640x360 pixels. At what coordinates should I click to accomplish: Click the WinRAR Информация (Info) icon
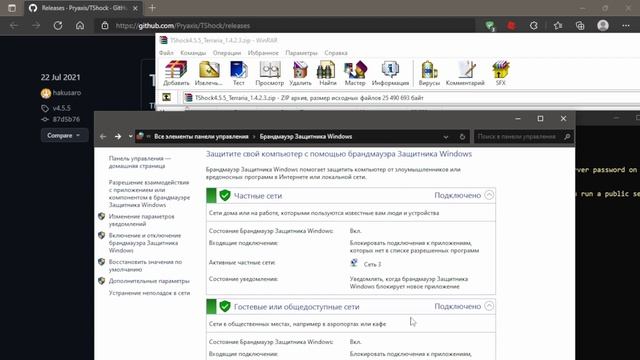tap(390, 73)
